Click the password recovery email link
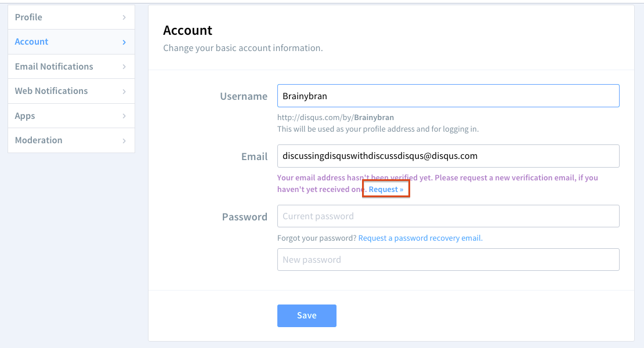This screenshot has height=348, width=644. point(420,238)
